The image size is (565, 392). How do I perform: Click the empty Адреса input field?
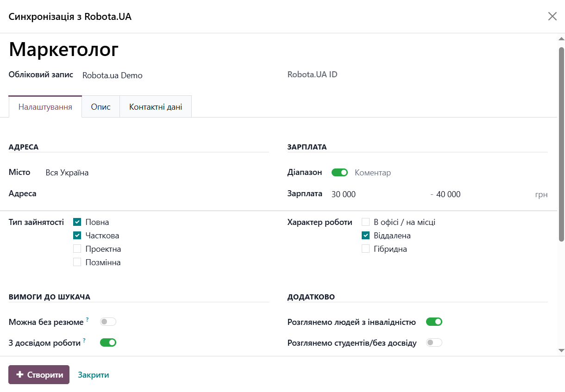pos(157,194)
